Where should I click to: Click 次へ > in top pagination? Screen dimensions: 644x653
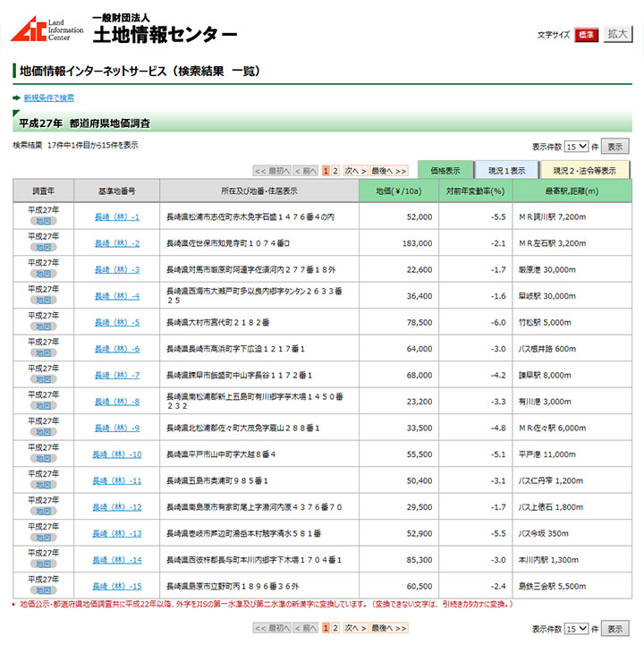point(354,170)
